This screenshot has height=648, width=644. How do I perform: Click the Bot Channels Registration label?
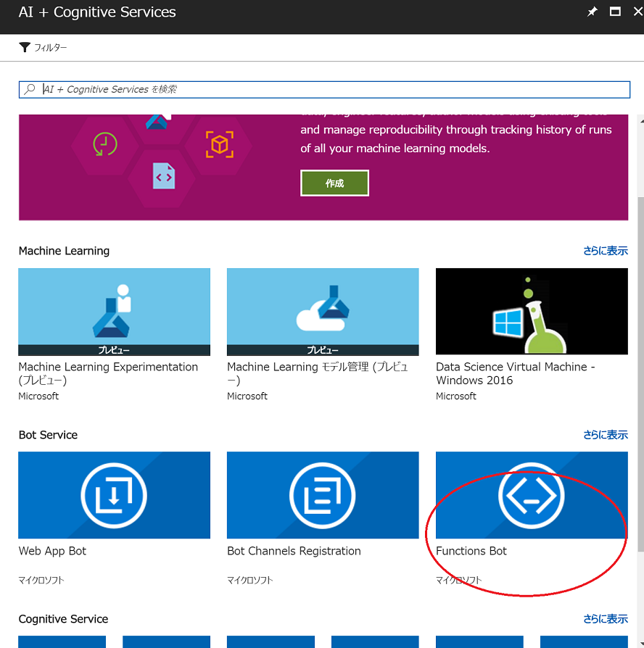tap(294, 551)
